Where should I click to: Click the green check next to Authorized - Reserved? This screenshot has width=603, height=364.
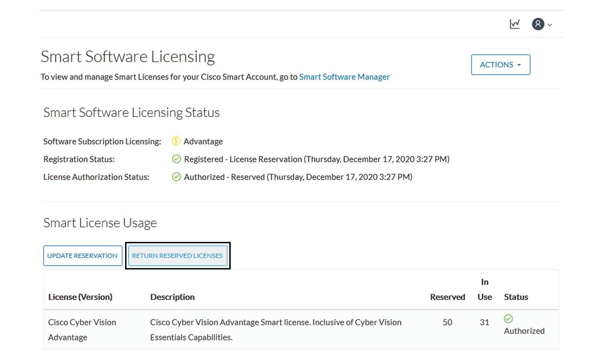(176, 177)
